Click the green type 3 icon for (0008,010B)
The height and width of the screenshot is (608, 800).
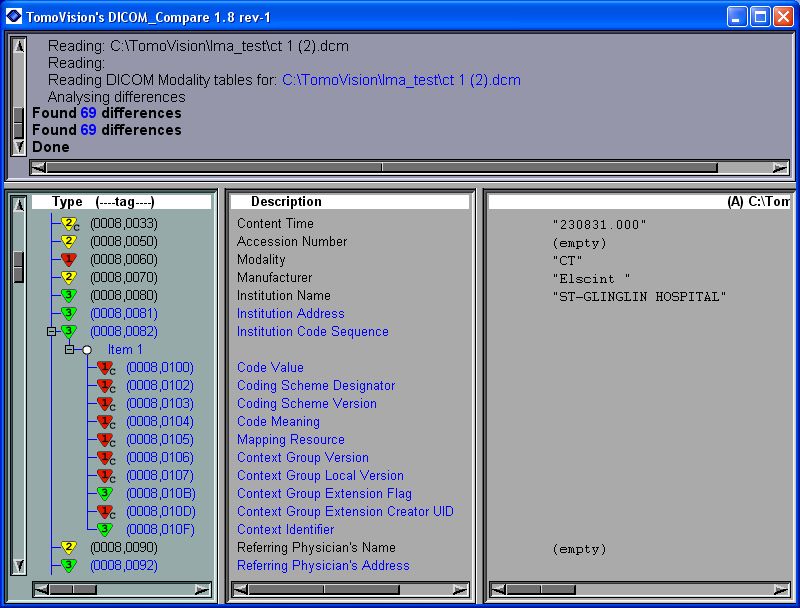tap(105, 493)
